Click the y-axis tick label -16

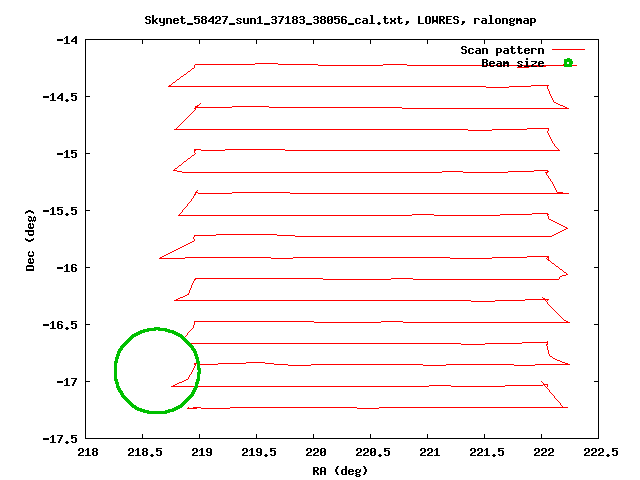(x=67, y=268)
